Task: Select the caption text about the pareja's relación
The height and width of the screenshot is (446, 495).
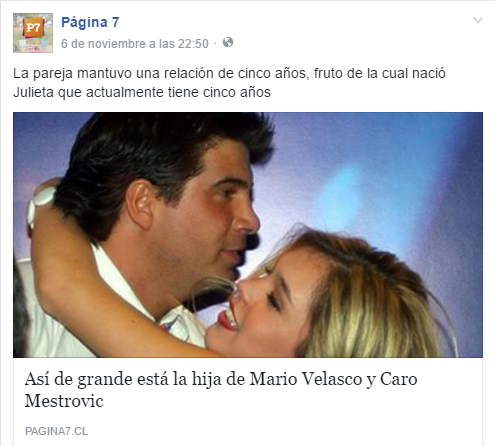Action: 229,83
